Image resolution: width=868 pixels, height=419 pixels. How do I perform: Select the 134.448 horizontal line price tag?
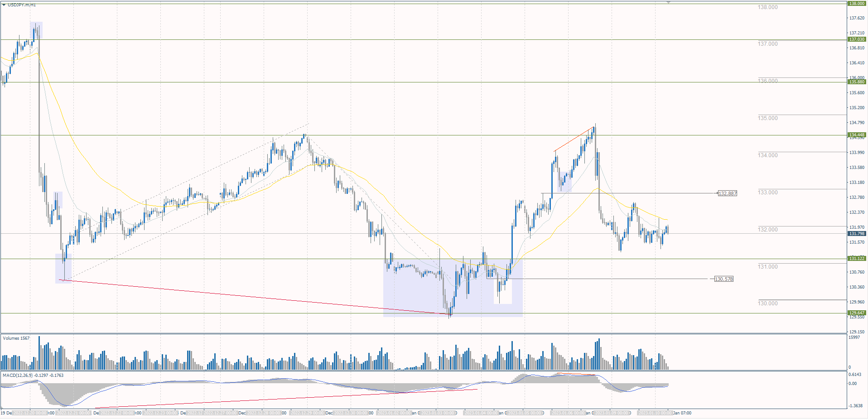pos(857,135)
